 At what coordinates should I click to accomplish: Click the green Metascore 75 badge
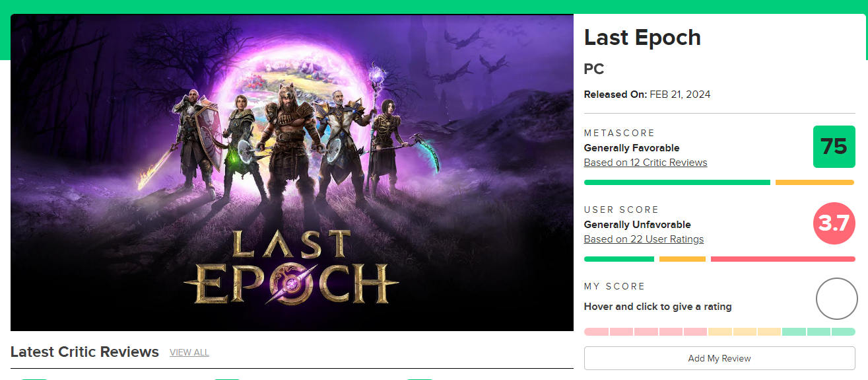pyautogui.click(x=834, y=147)
